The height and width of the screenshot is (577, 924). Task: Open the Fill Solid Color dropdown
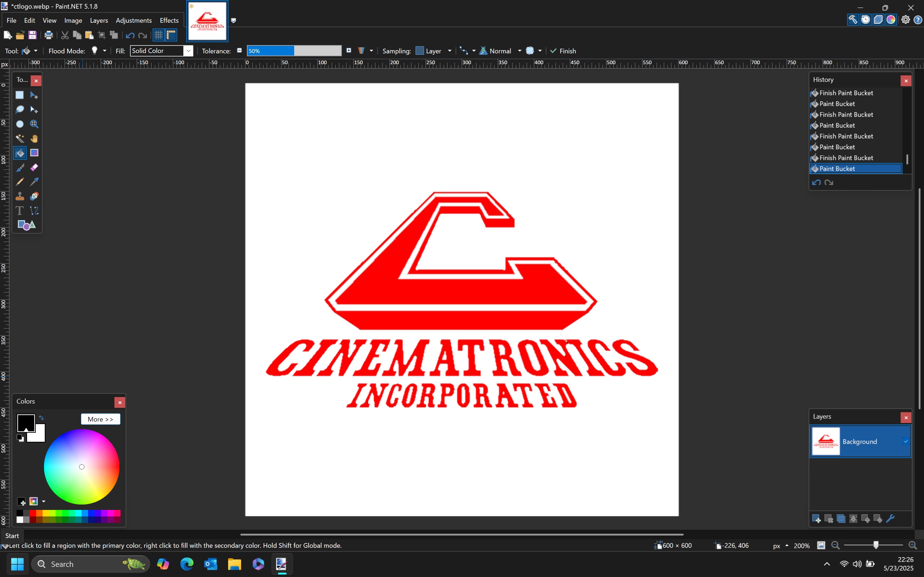click(x=188, y=51)
